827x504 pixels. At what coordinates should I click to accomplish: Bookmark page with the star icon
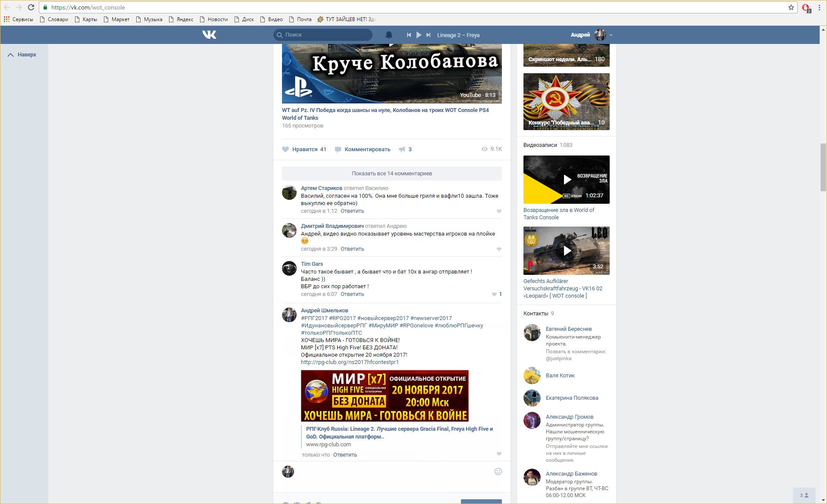click(x=791, y=7)
